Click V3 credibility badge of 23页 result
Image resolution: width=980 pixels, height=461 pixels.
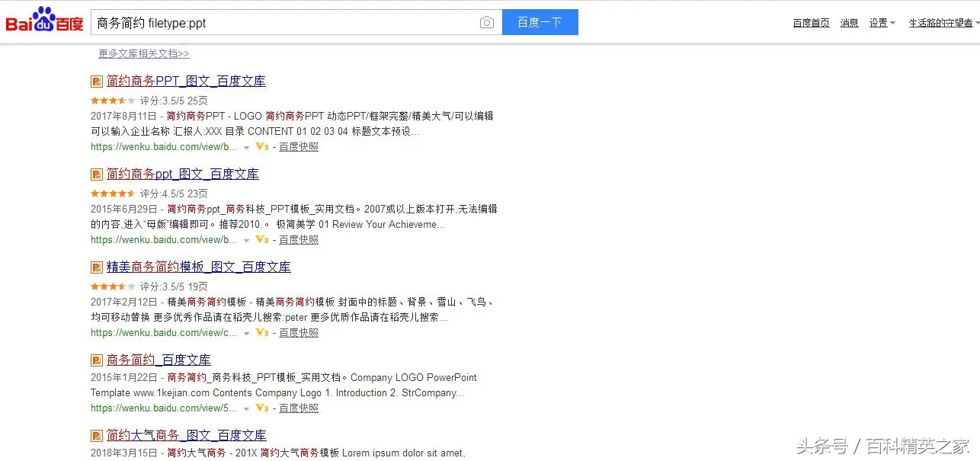262,240
